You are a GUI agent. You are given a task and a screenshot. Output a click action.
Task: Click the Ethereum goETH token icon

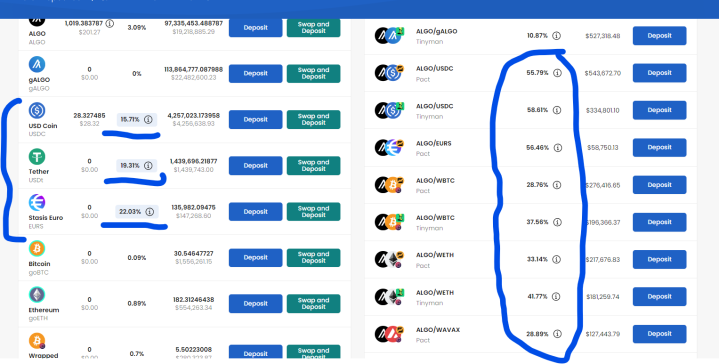point(37,295)
